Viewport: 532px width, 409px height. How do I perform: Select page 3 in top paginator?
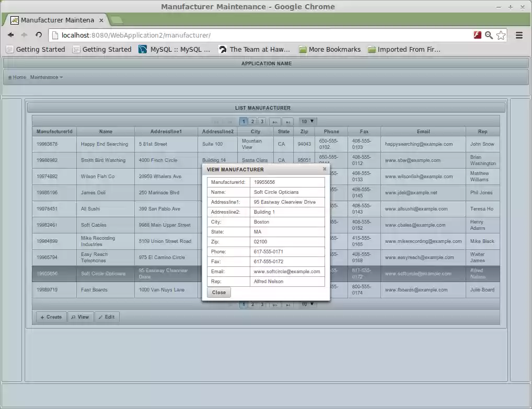coord(262,122)
